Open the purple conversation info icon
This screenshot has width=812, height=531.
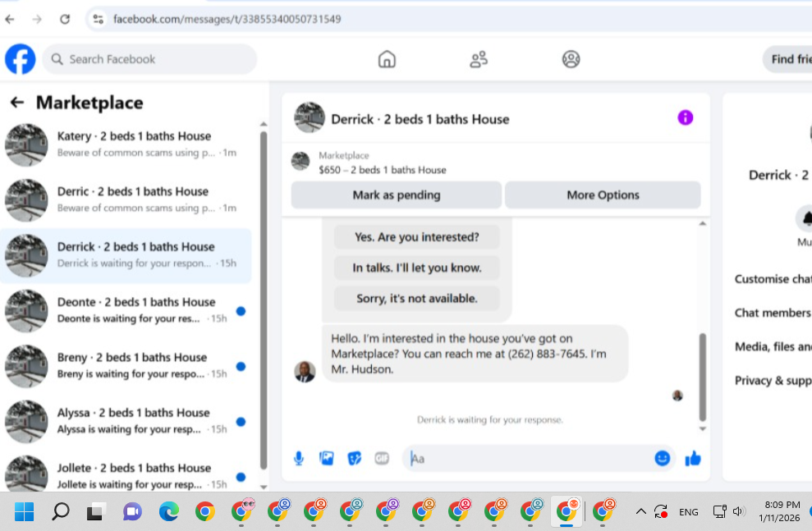[685, 117]
